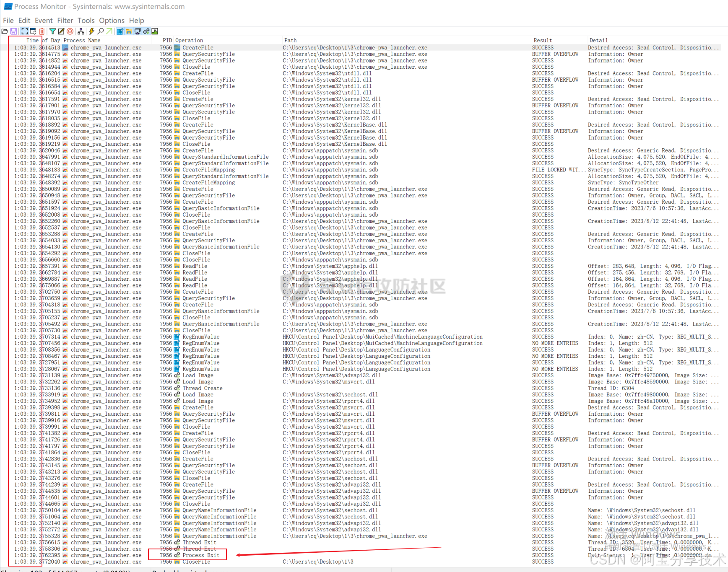Image resolution: width=728 pixels, height=572 pixels.
Task: Open the Edit menu
Action: click(24, 21)
